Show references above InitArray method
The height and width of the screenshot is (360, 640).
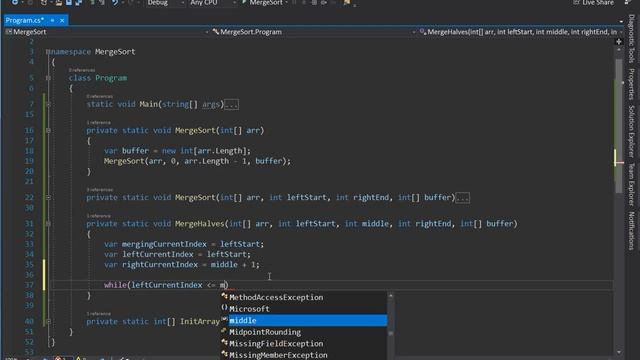pyautogui.click(x=98, y=313)
